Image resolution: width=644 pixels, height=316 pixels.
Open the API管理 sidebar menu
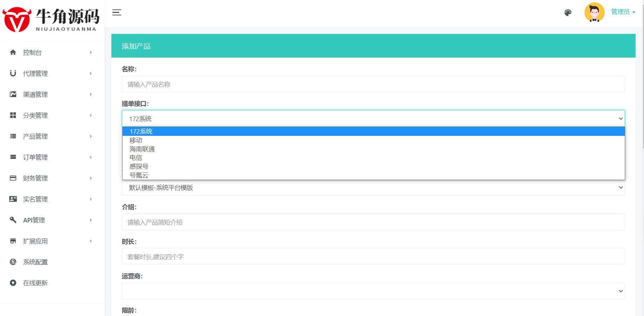52,220
